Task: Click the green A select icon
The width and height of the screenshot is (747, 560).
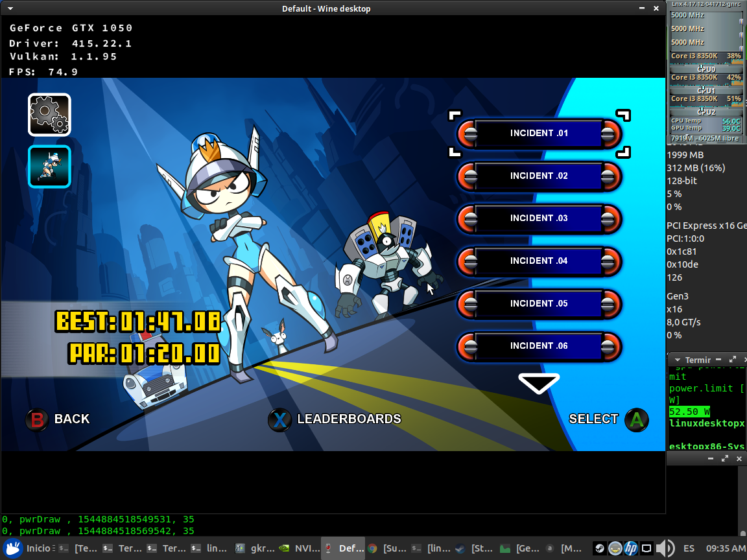Action: 637,420
